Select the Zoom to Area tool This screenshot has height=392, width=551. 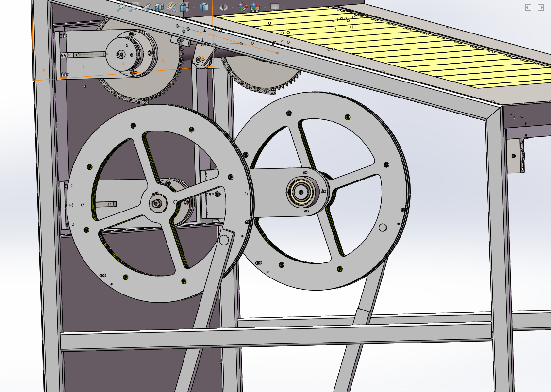[134, 7]
